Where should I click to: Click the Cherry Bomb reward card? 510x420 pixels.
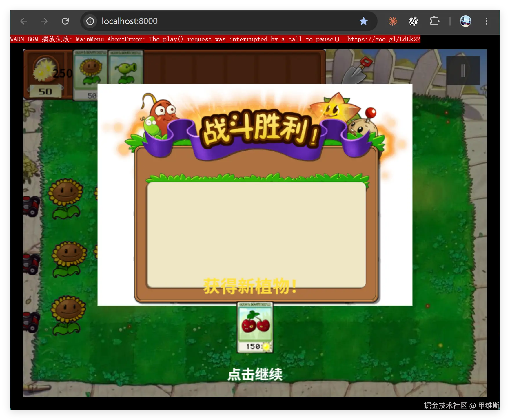(x=255, y=327)
